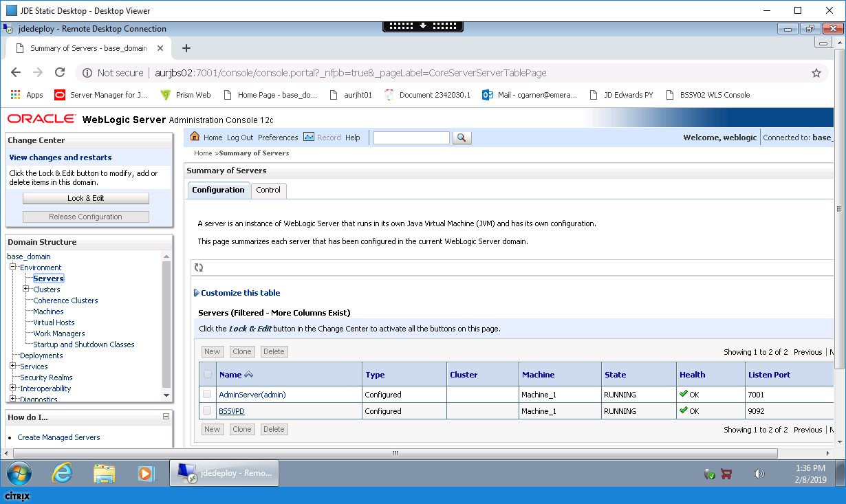
Task: Click the Home house icon in the console toolbar
Action: [195, 137]
